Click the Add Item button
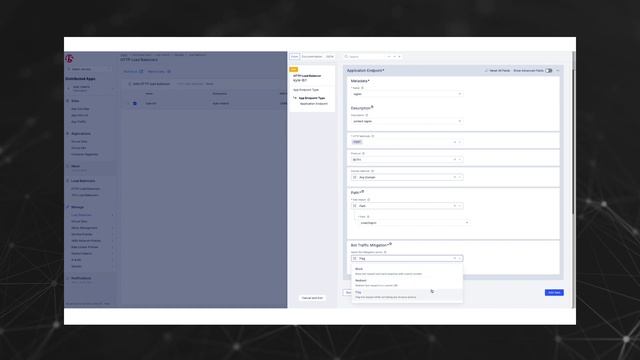 pyautogui.click(x=554, y=293)
